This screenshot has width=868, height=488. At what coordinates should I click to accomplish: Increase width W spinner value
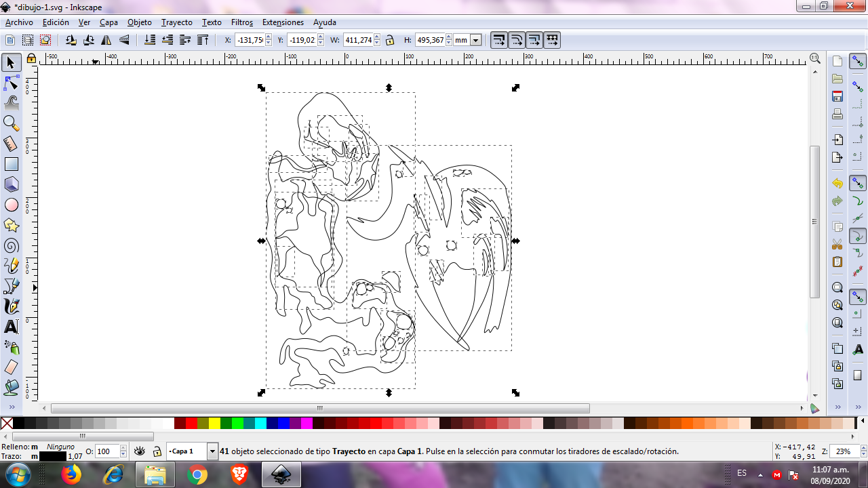(377, 37)
